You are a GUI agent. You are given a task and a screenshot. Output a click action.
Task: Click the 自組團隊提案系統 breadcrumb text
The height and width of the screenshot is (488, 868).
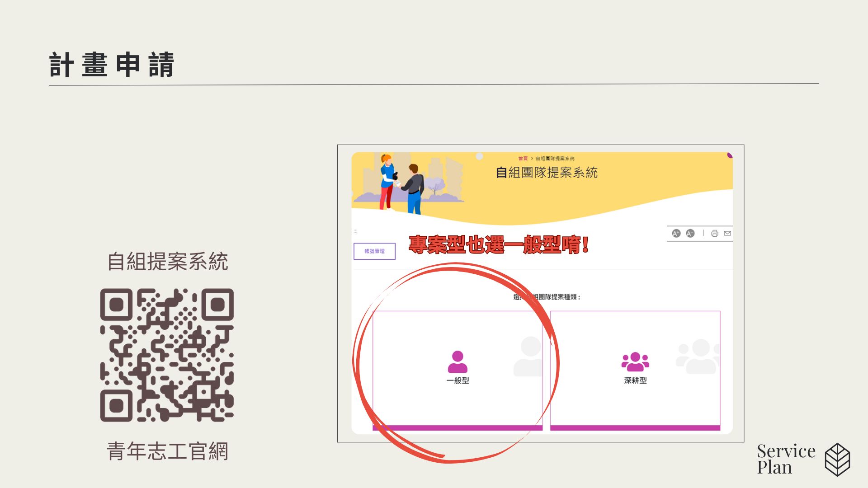(555, 159)
